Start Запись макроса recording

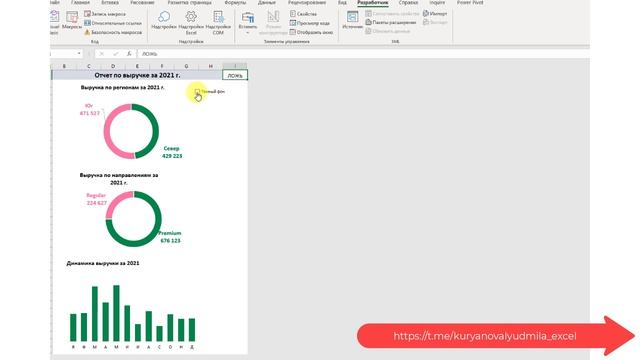(x=105, y=14)
